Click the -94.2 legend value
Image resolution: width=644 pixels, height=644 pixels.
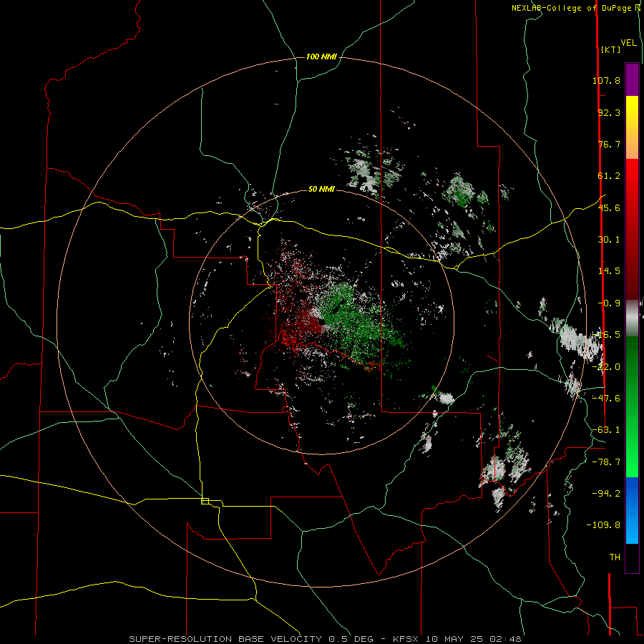(606, 493)
